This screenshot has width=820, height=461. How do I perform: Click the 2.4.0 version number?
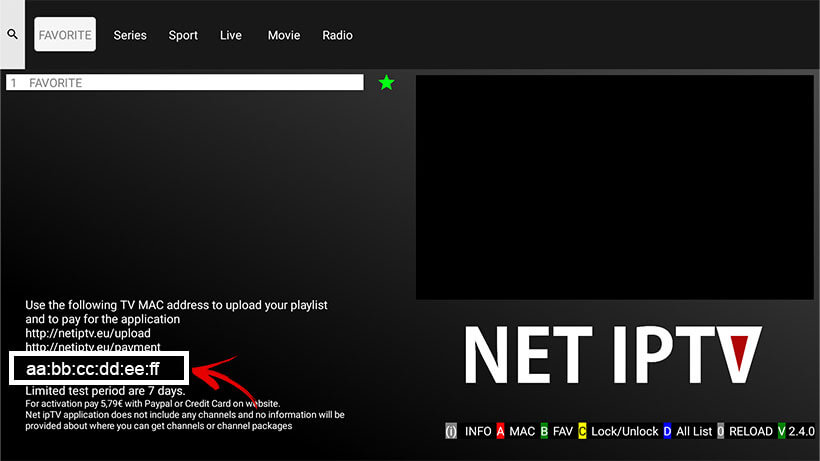pos(802,431)
